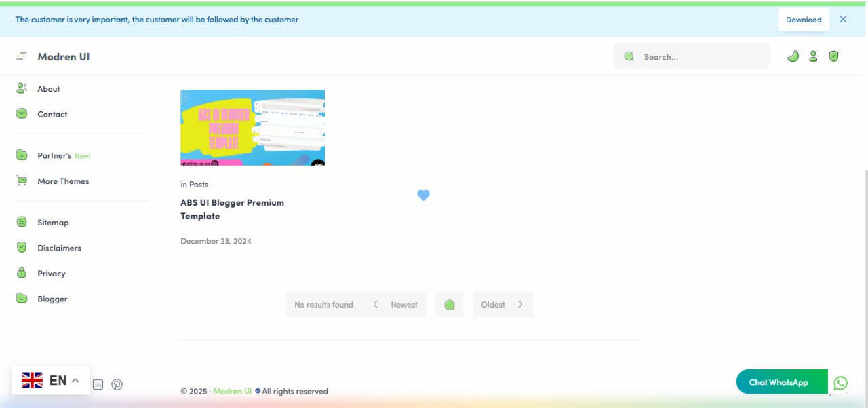Screen dimensions: 868x408
Task: Dismiss the top notification banner
Action: click(843, 20)
